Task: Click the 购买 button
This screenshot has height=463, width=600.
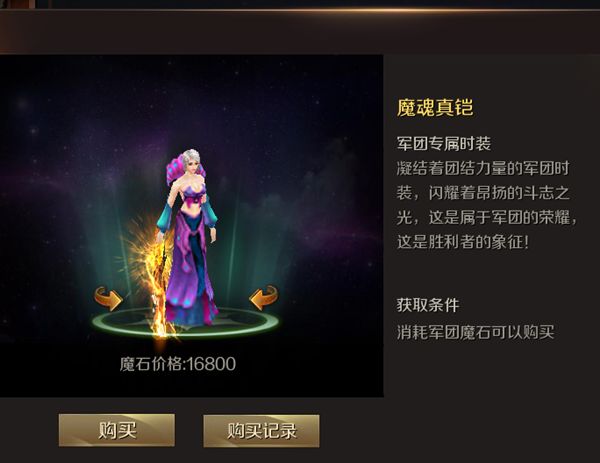Action: coord(117,430)
